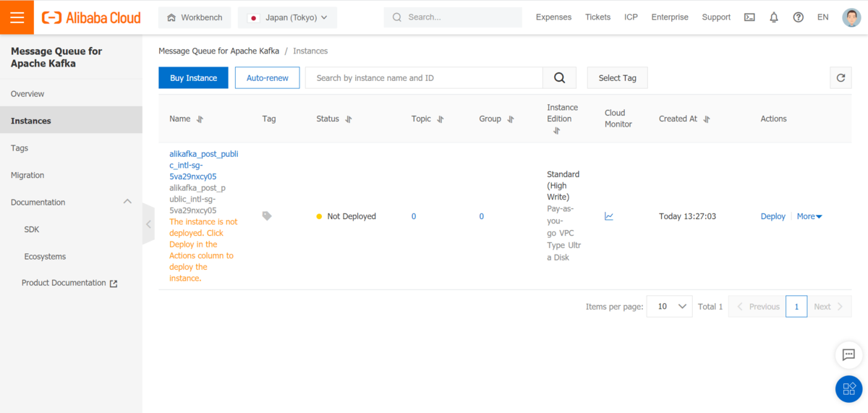Open ICP in the top bar
Image resolution: width=868 pixels, height=413 pixels.
[631, 17]
